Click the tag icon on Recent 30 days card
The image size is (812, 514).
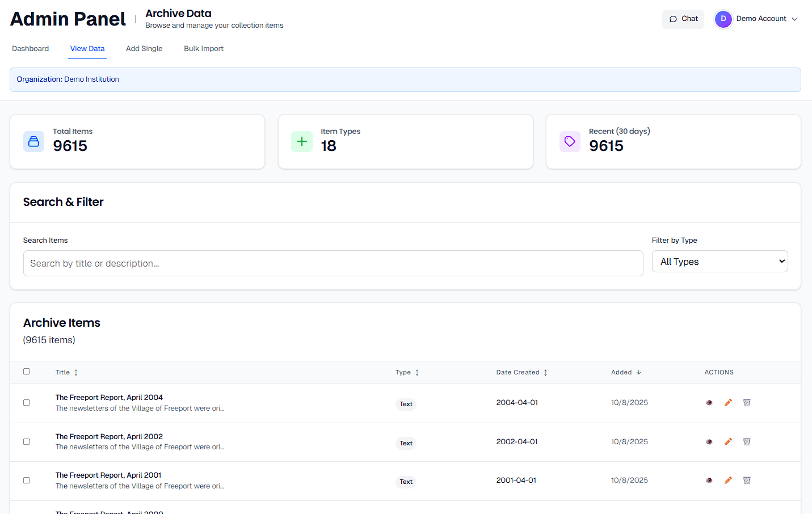click(x=570, y=141)
